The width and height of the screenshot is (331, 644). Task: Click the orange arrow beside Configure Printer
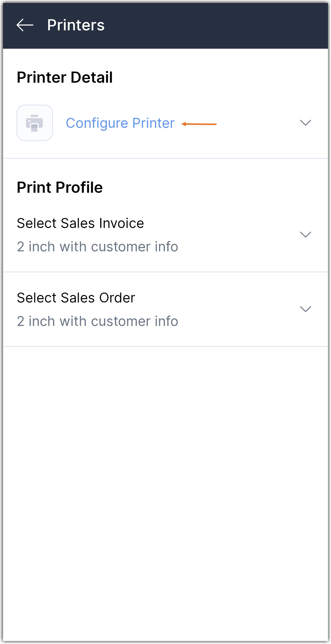point(199,124)
